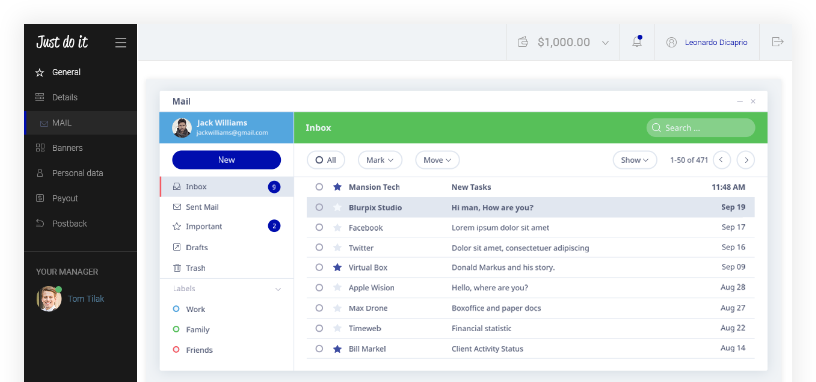The width and height of the screenshot is (816, 382).
Task: Select the green Family label circle
Action: [x=176, y=329]
